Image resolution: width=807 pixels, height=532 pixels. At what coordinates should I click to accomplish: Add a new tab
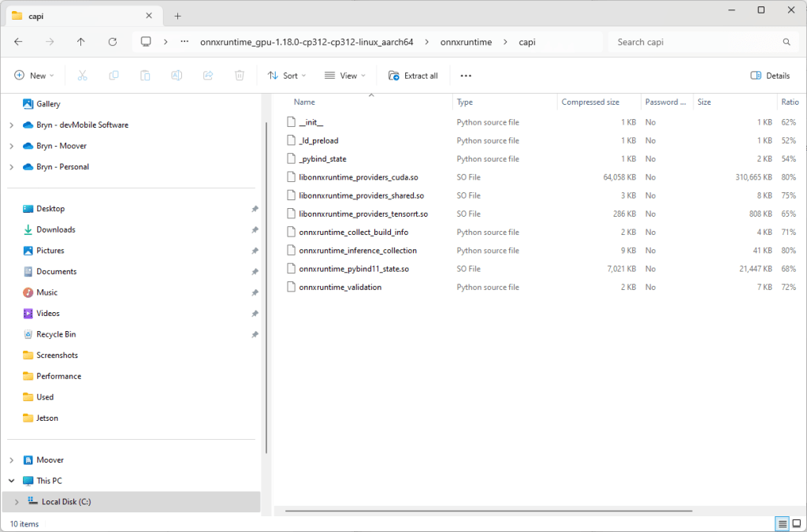click(177, 16)
